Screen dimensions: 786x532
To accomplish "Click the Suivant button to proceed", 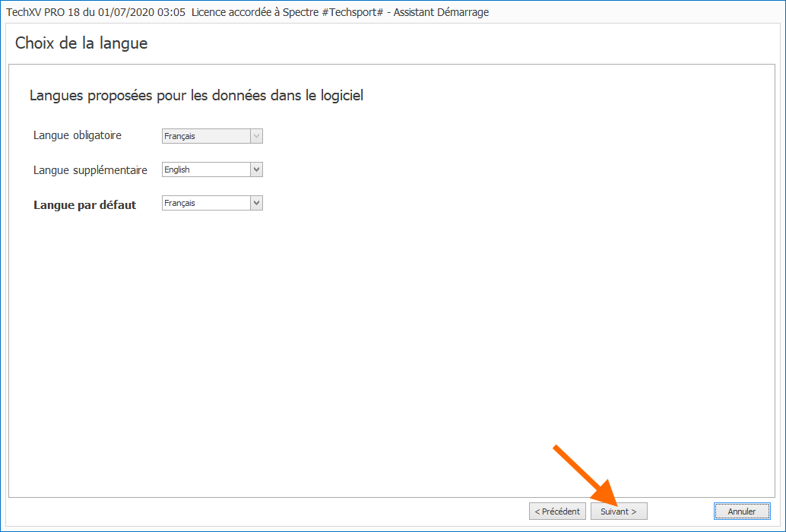I will (618, 511).
